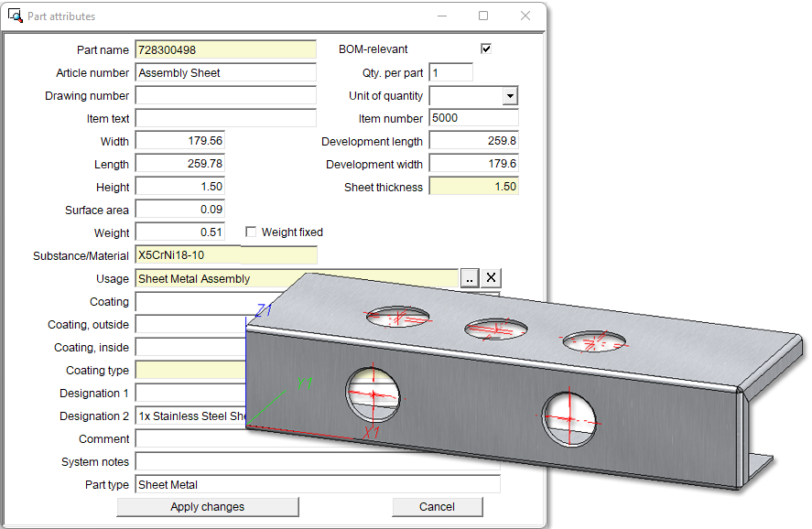Click the Item number field
This screenshot has height=529, width=812.
pos(474,118)
